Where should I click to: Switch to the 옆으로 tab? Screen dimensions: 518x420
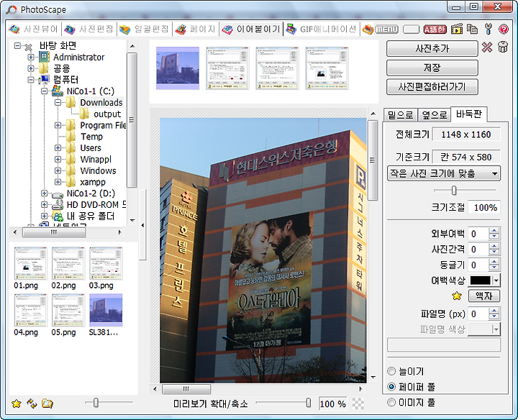tap(434, 115)
